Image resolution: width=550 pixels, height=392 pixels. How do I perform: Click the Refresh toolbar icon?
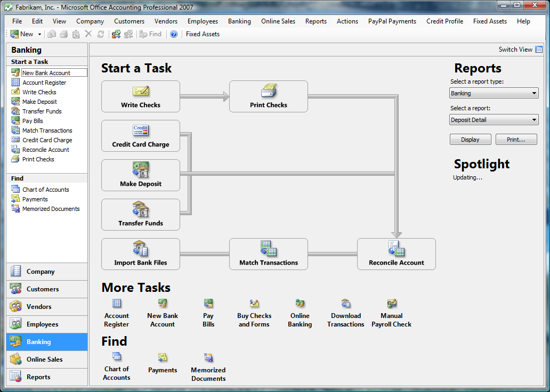click(x=101, y=34)
